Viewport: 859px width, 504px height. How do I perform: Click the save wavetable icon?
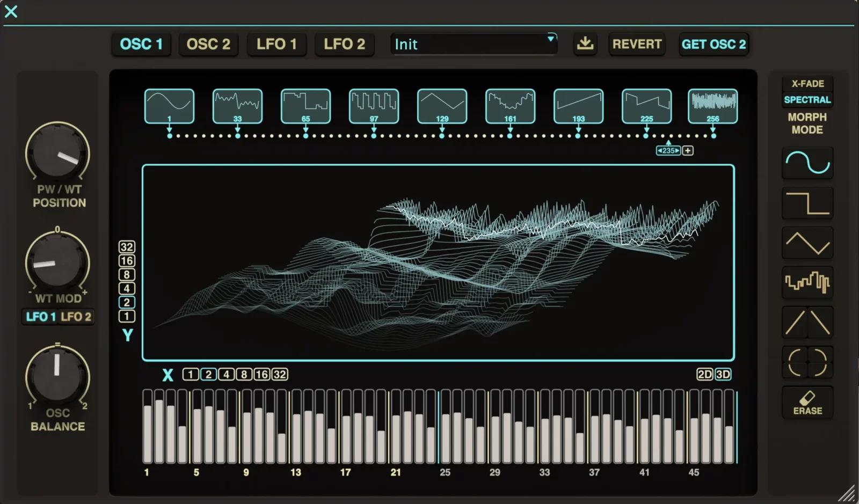pyautogui.click(x=585, y=45)
